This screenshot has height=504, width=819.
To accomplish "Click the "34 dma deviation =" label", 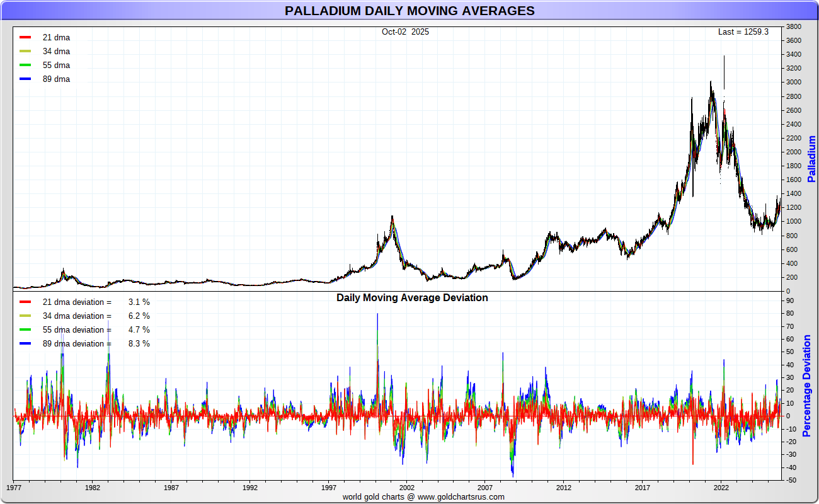I will tap(77, 316).
